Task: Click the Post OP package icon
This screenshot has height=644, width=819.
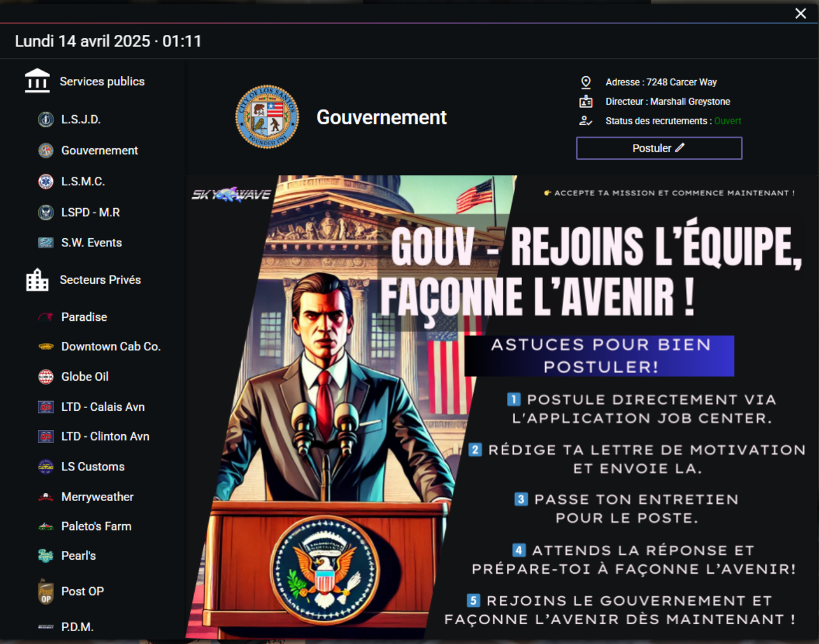Action: [46, 592]
